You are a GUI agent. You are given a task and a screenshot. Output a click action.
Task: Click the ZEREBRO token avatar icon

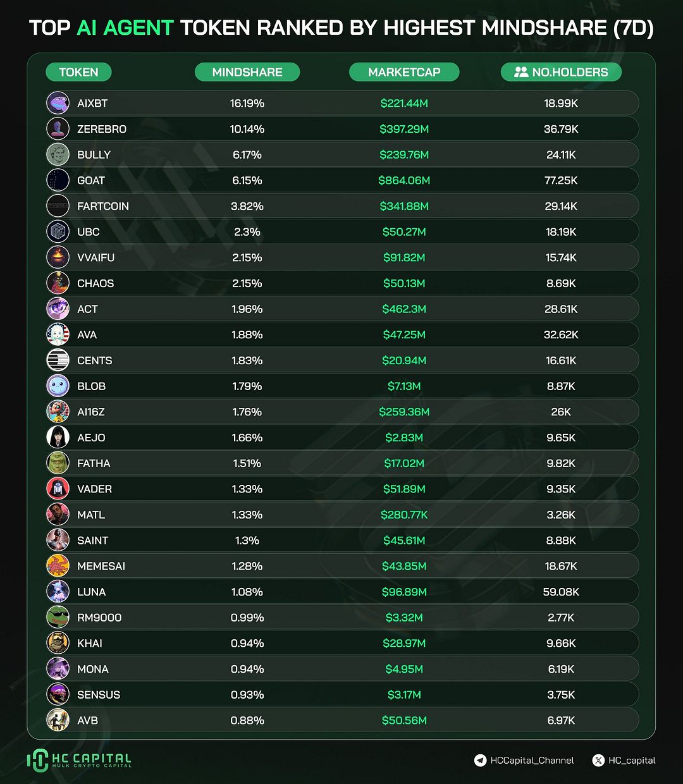tap(58, 129)
